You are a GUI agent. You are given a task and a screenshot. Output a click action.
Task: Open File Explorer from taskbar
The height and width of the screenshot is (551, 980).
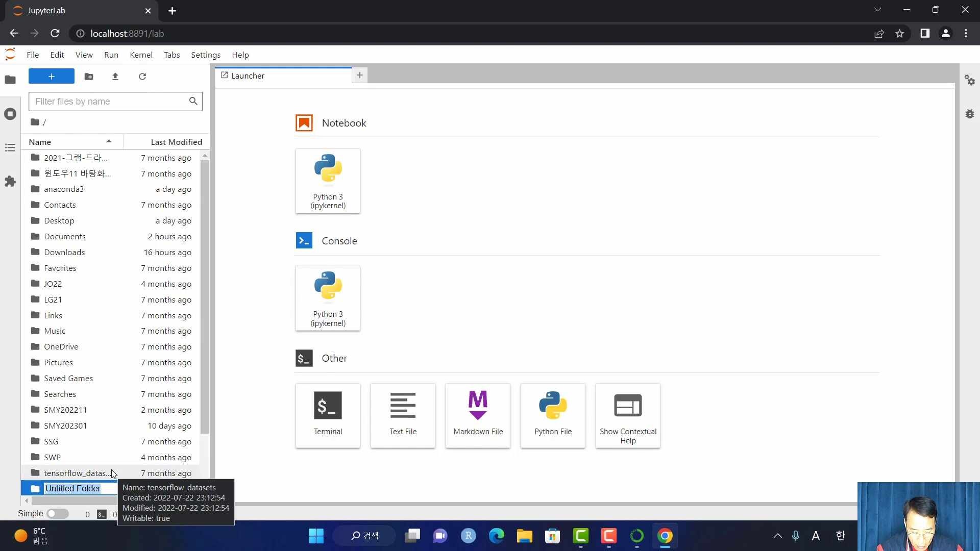click(x=524, y=536)
